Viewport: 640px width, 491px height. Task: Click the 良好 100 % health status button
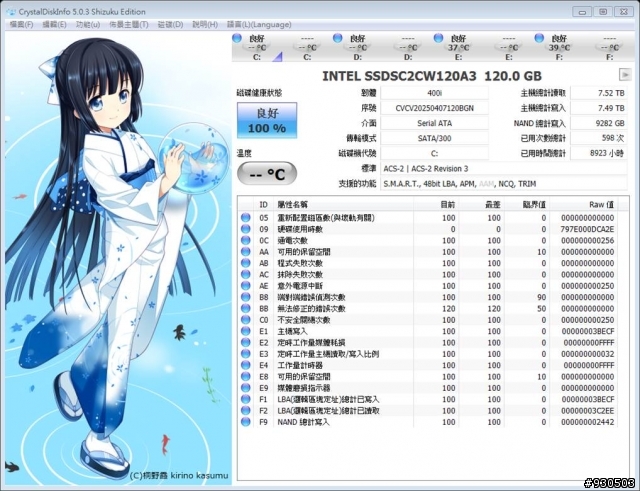pos(267,120)
